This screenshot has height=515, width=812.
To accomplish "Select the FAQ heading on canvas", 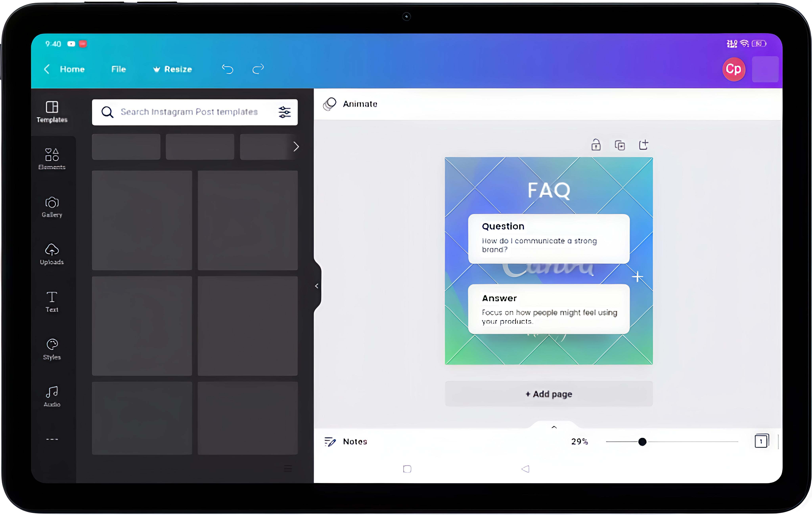I will (x=549, y=190).
